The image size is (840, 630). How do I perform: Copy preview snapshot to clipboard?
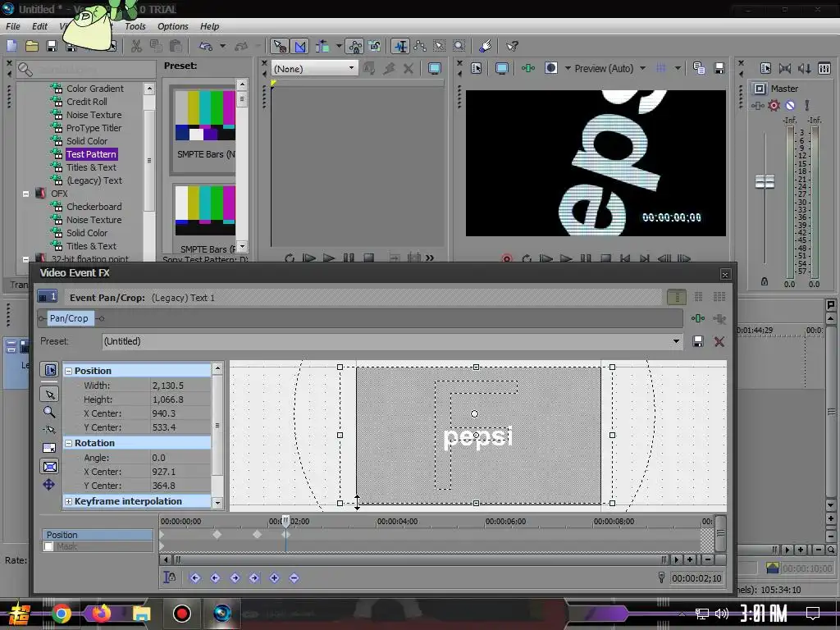tap(699, 68)
